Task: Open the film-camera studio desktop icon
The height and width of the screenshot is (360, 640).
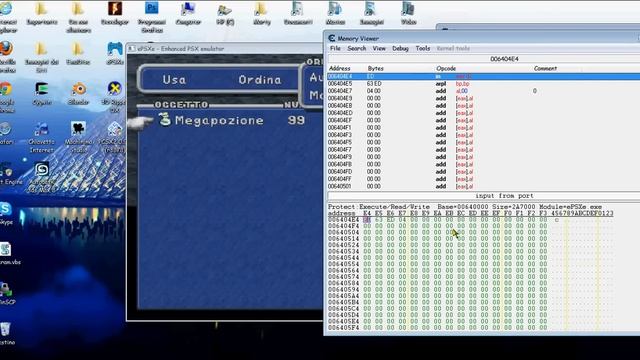Action: 78,129
